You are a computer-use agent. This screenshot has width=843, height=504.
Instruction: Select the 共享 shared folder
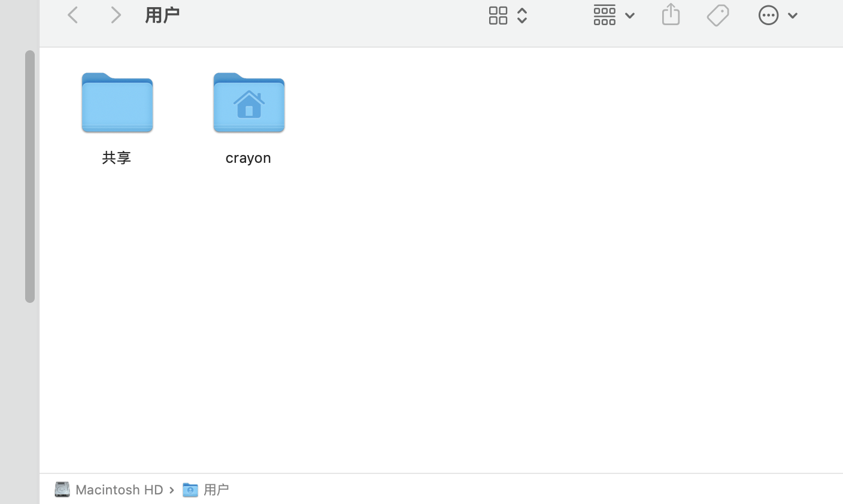116,102
